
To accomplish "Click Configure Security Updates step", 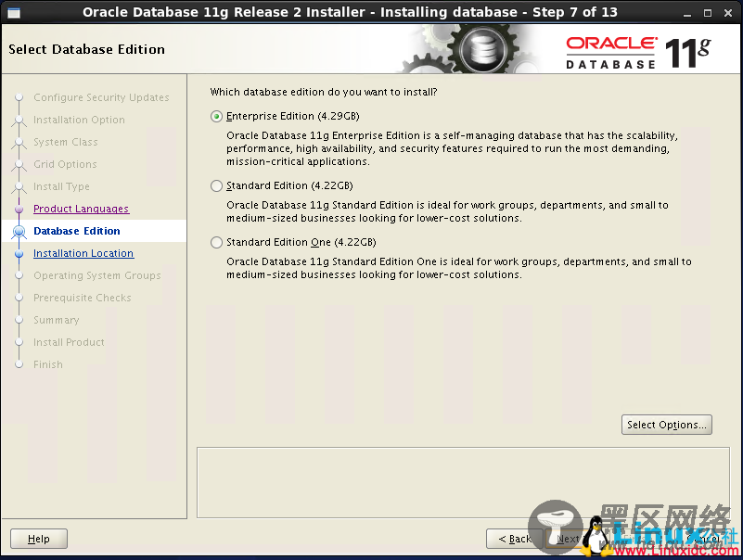I will [101, 97].
